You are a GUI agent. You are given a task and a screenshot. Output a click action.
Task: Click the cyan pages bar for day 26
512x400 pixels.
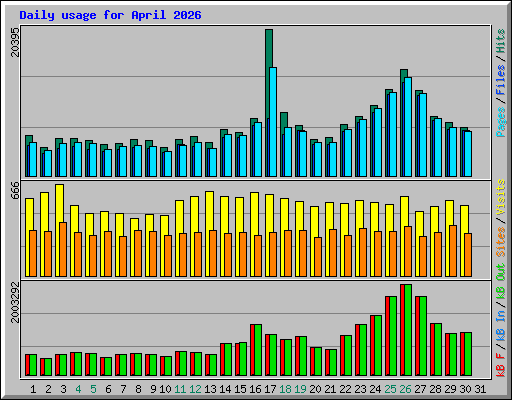[x=408, y=127]
